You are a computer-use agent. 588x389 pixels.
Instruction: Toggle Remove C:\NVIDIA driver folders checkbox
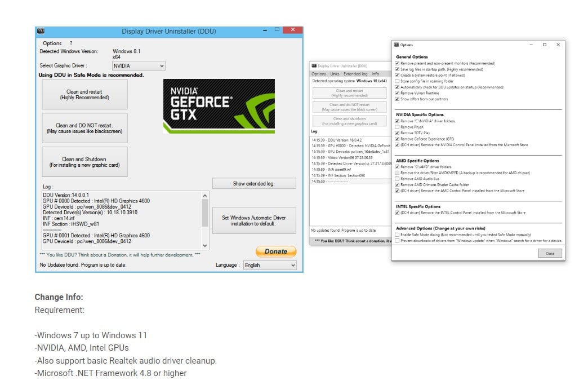(x=397, y=121)
